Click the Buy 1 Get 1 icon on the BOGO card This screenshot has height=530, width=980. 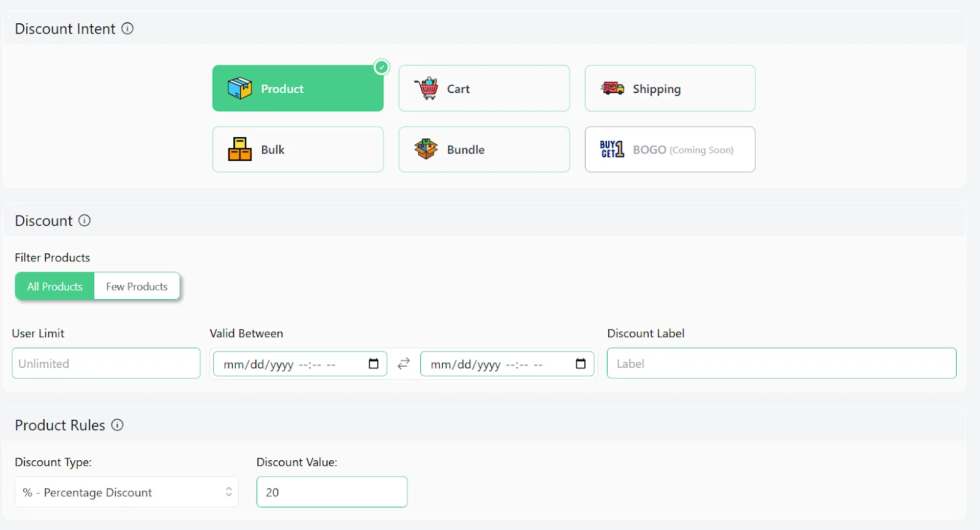coord(612,149)
